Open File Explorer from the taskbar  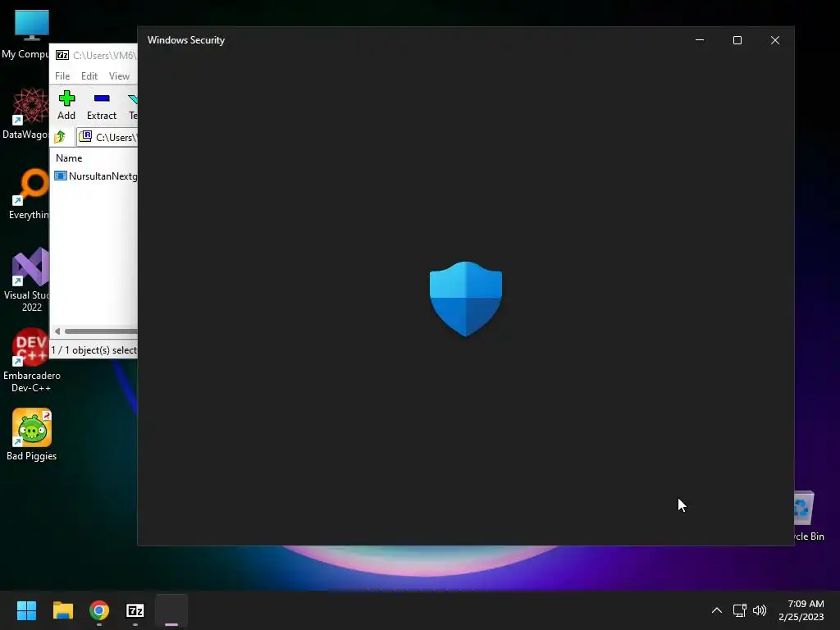tap(62, 610)
